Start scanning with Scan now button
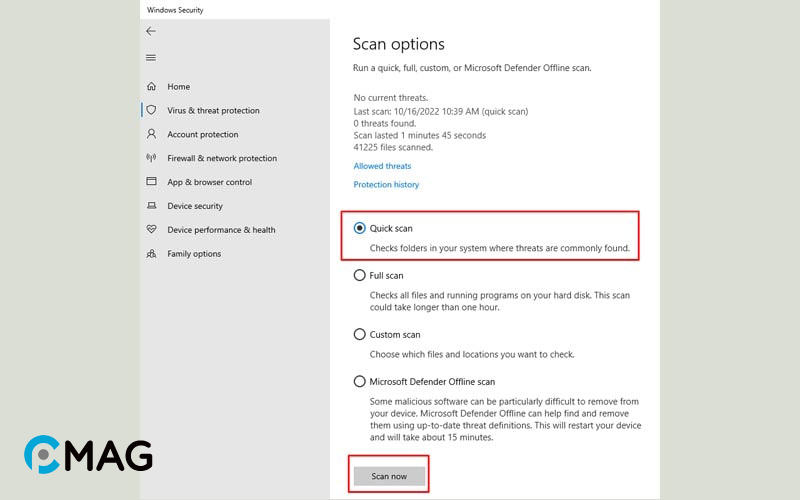This screenshot has height=500, width=800. (x=389, y=476)
